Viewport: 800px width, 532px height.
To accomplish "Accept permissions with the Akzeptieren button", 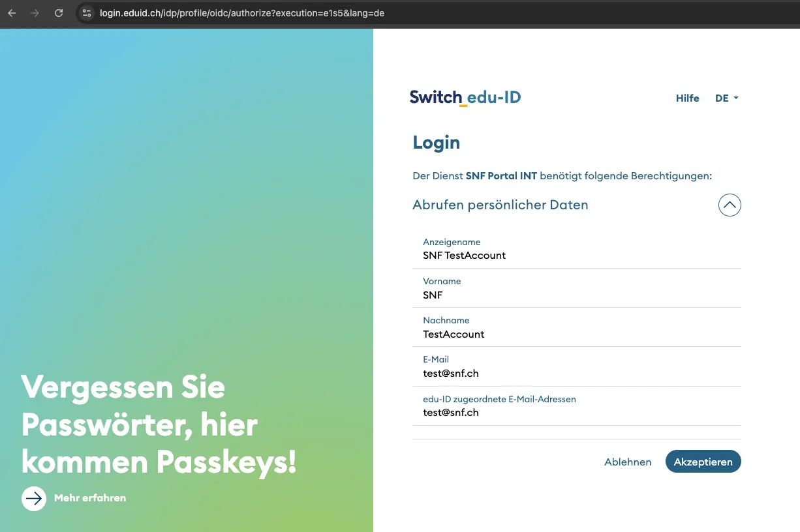I will 703,461.
